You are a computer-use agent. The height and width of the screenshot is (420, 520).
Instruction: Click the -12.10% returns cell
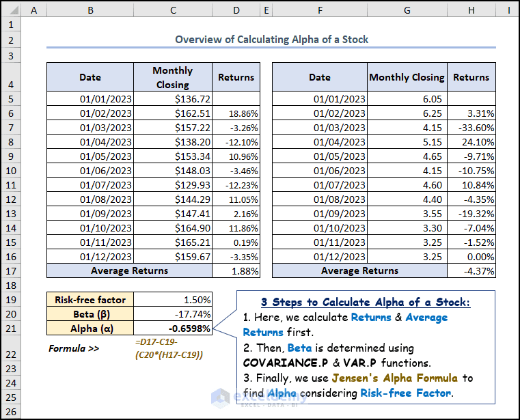tap(236, 142)
